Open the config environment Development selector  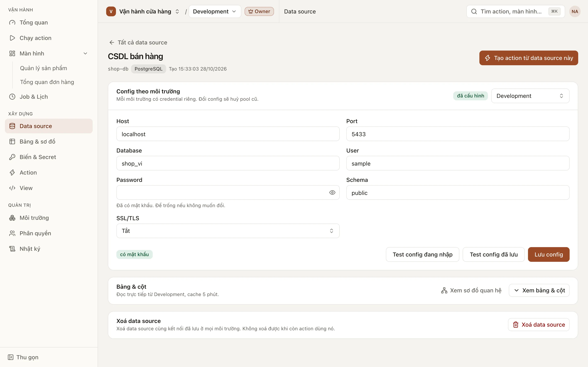pos(530,96)
